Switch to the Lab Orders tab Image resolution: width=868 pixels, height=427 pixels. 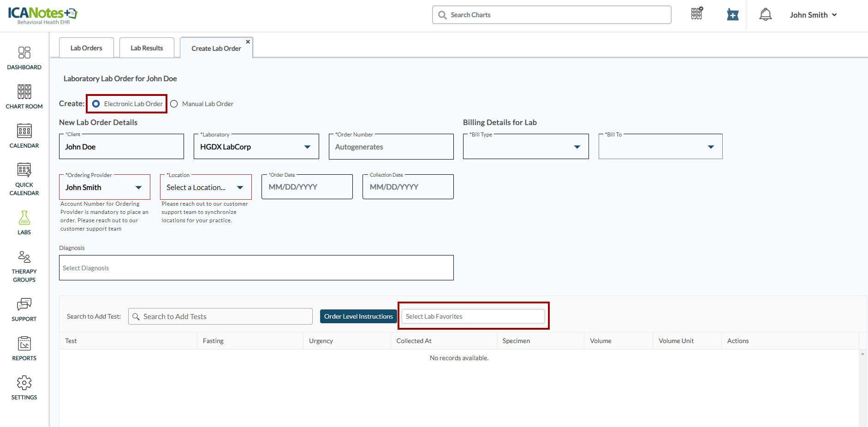point(86,48)
